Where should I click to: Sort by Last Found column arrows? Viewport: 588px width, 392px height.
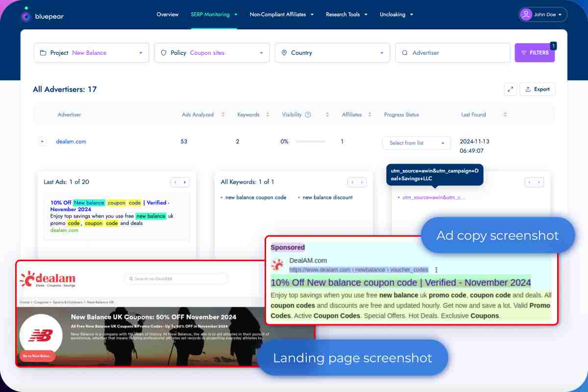pyautogui.click(x=505, y=115)
